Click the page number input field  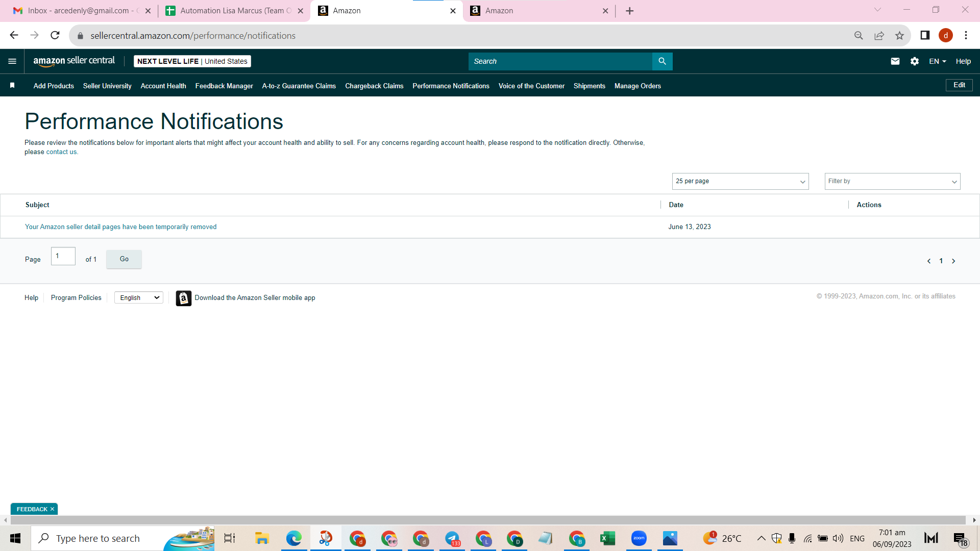(x=63, y=256)
